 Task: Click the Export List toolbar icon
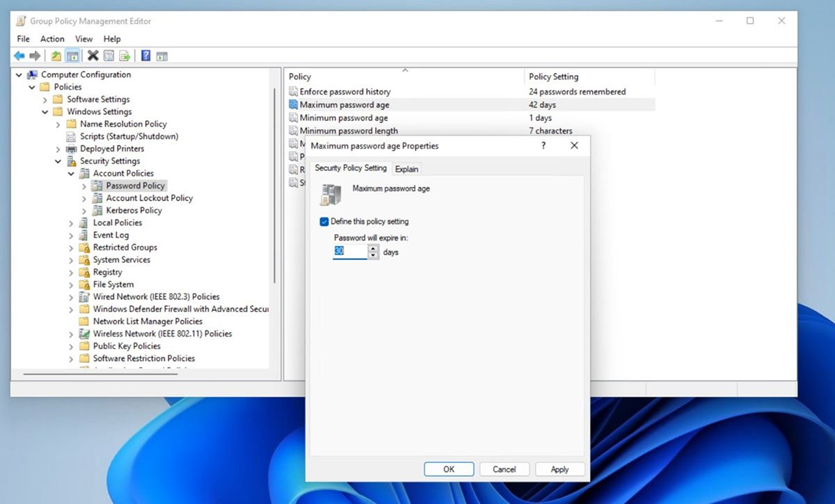[124, 56]
